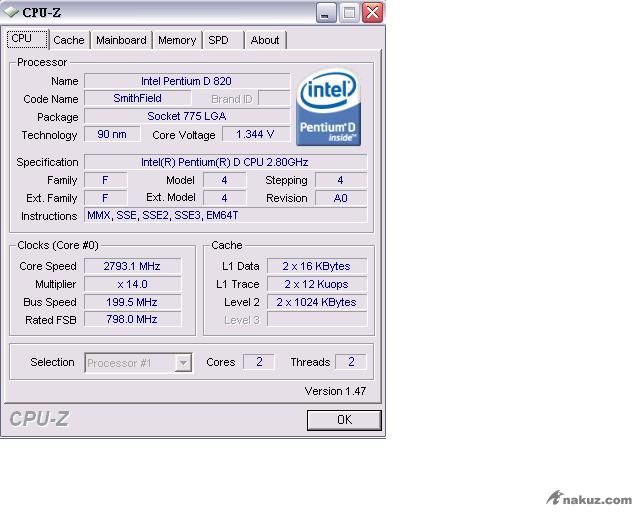The width and height of the screenshot is (640, 512).
Task: Click the Cores count value
Action: coord(259,362)
